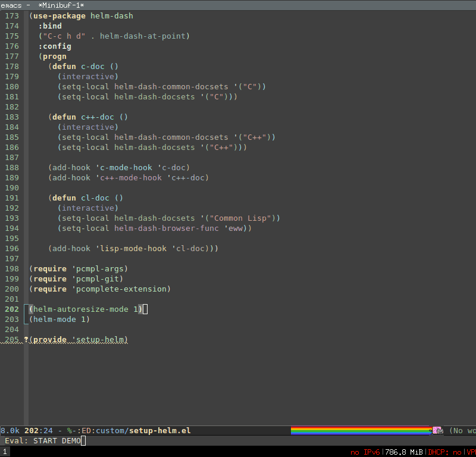The height and width of the screenshot is (457, 476).
Task: Click the ':config' keyword on line 176
Action: tap(55, 46)
